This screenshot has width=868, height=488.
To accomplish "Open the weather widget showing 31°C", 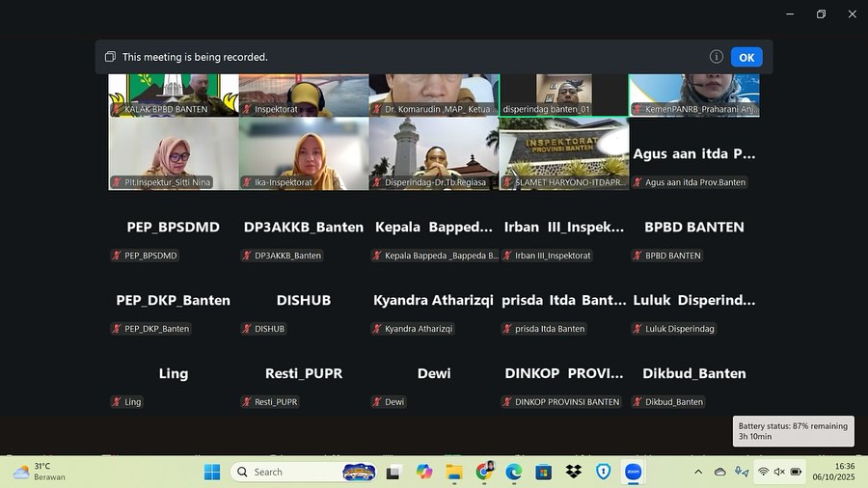I will [x=39, y=472].
